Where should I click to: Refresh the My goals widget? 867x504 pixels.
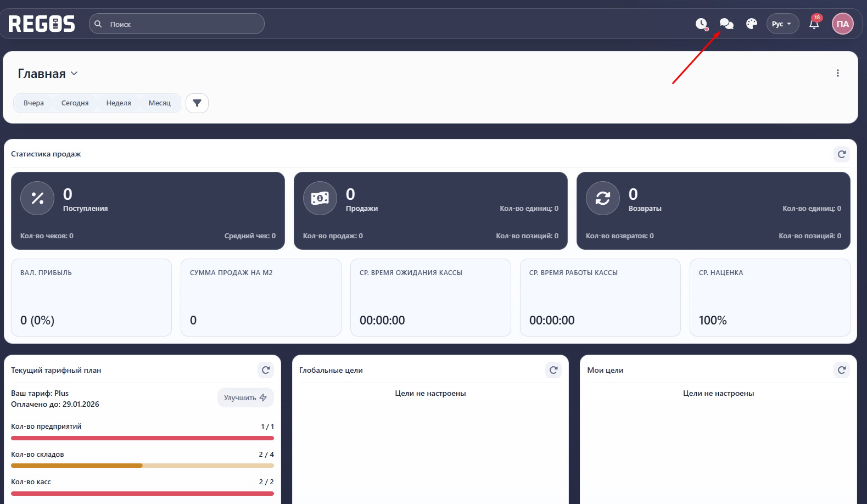coord(842,370)
